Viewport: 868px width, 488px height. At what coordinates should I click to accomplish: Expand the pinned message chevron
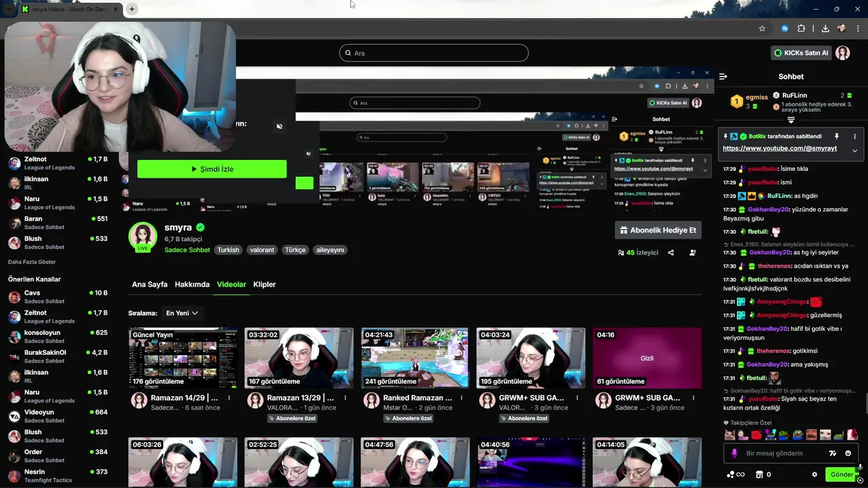point(854,150)
